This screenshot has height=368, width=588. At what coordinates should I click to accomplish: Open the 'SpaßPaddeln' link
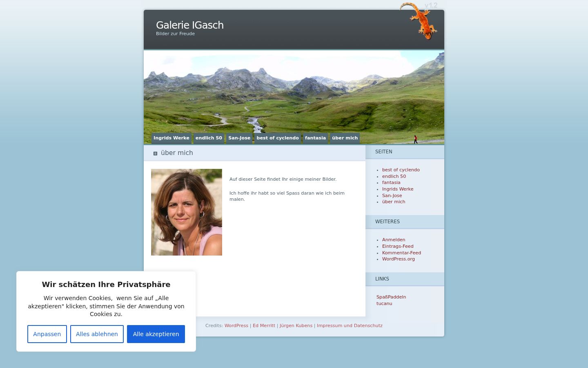[391, 297]
